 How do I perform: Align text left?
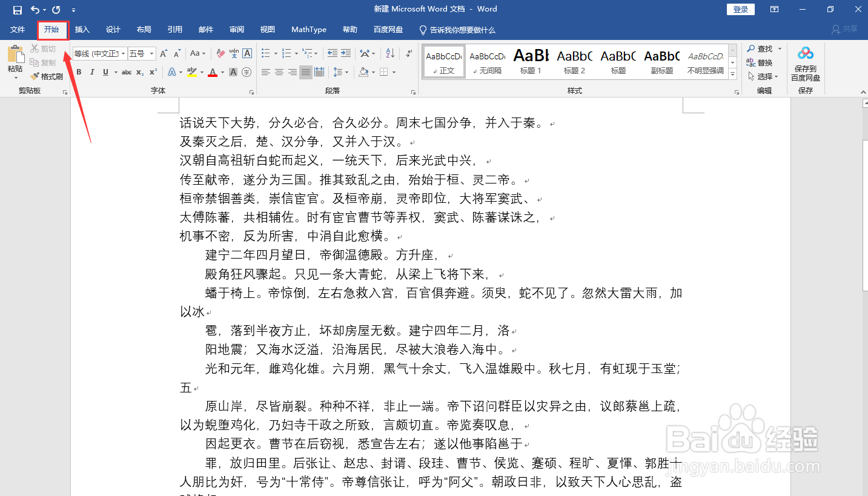point(266,73)
